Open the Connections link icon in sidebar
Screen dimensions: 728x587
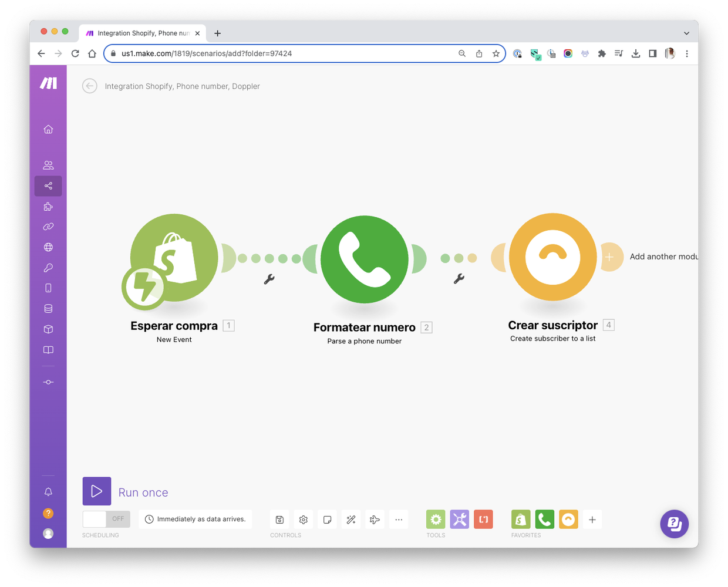point(48,227)
